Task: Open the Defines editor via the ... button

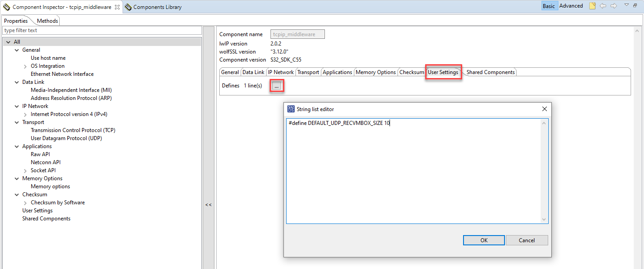Action: (277, 85)
